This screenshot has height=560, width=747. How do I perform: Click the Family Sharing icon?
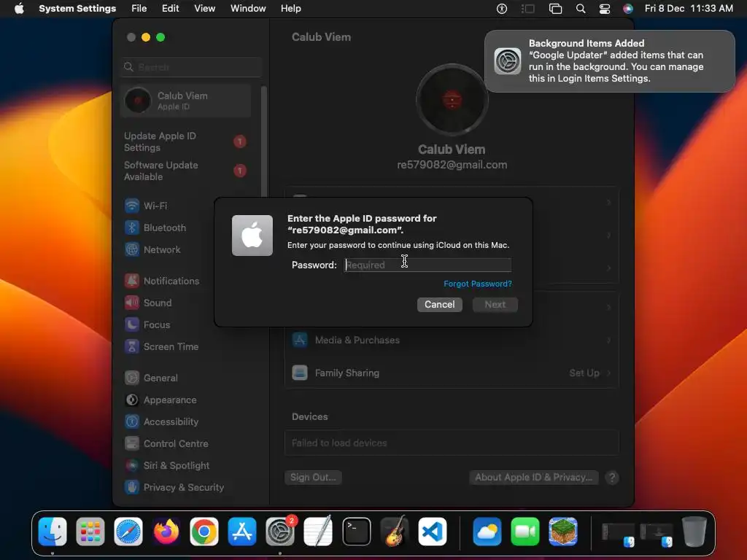tap(300, 373)
